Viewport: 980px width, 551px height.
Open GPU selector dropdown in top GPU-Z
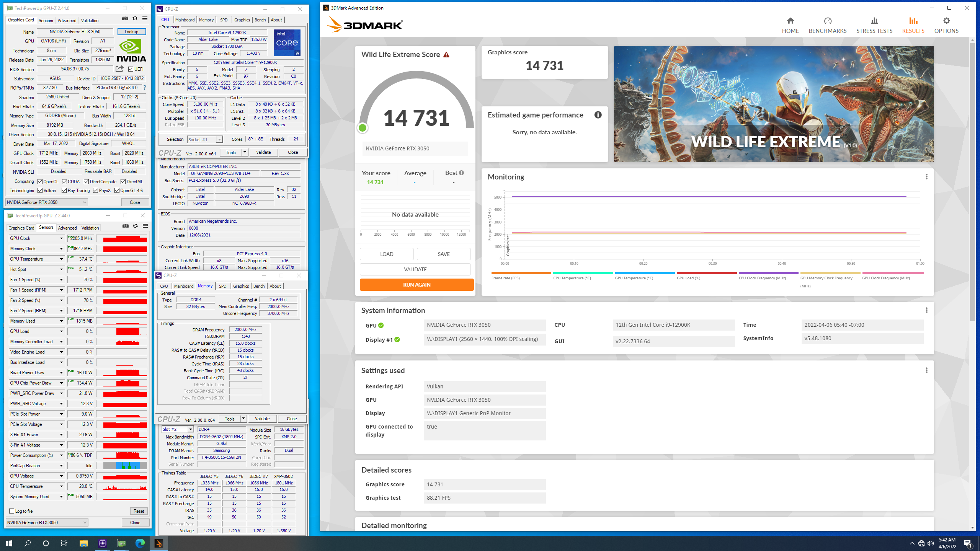47,202
